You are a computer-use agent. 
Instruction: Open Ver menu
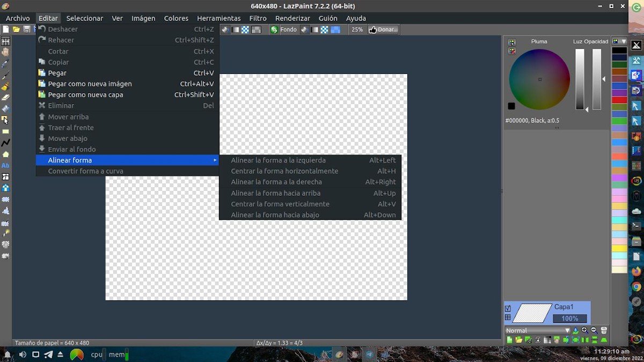pos(117,18)
